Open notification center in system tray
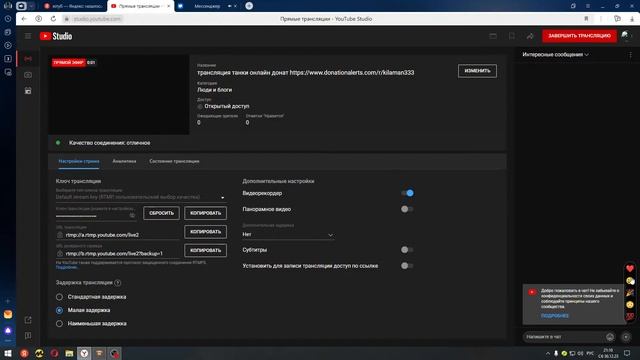Viewport: 640px width, 360px height. [x=627, y=353]
